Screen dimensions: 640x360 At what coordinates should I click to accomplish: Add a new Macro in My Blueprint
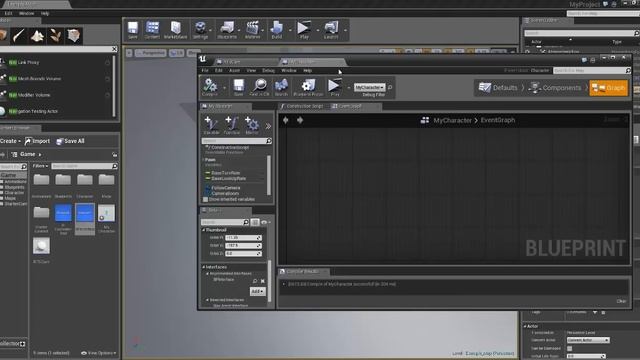tap(252, 125)
